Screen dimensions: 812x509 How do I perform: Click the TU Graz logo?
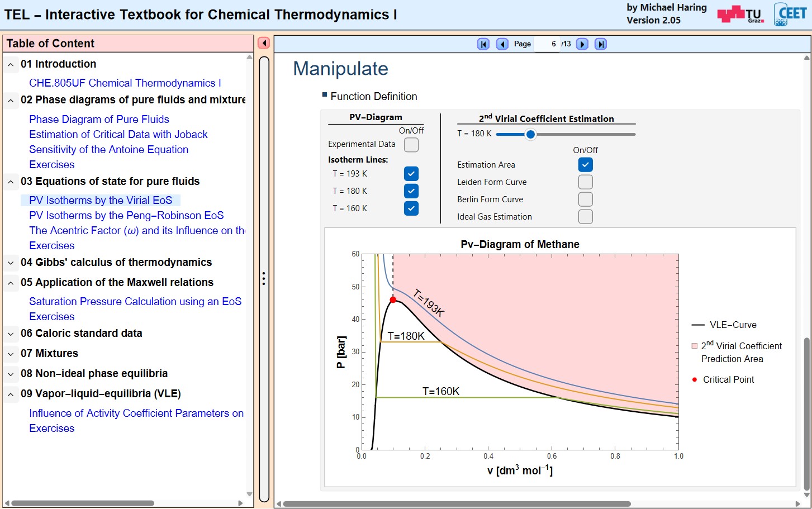pyautogui.click(x=740, y=15)
